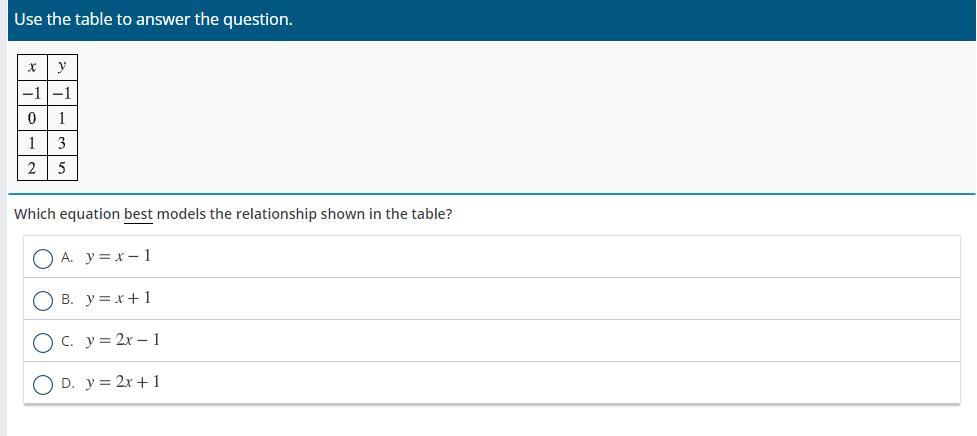
Task: Click the table cell containing 3
Action: click(62, 143)
